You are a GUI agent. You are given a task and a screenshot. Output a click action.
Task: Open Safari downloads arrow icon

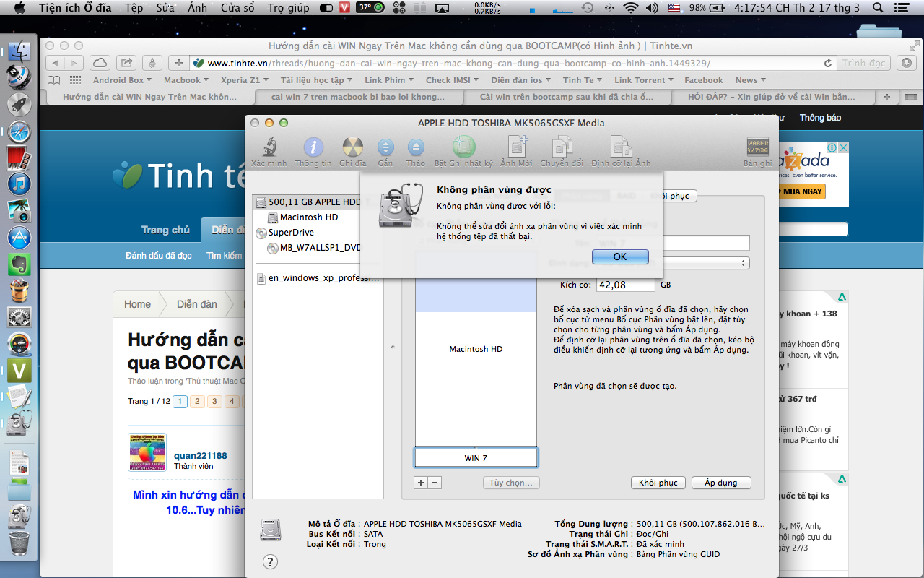click(905, 63)
